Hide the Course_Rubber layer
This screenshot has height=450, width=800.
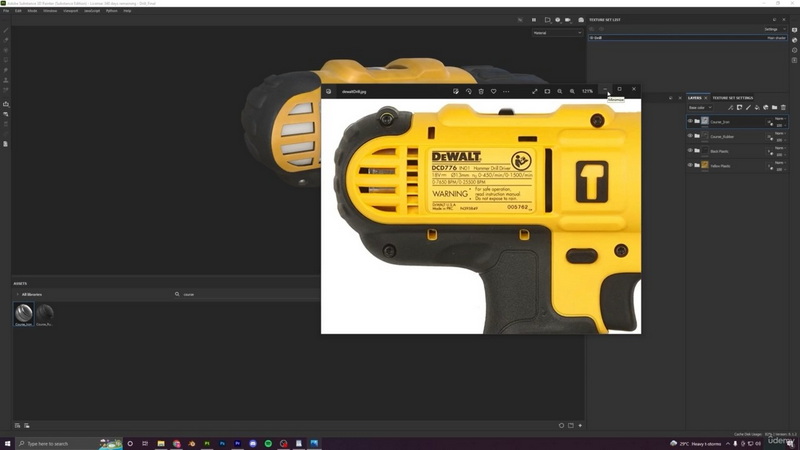tap(690, 136)
